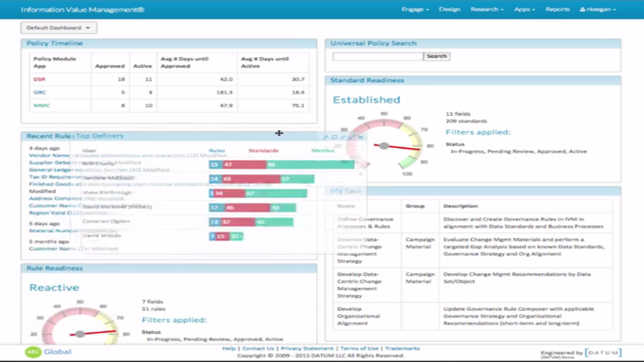
Task: Focus the Universal Policy Search field
Action: coord(378,56)
